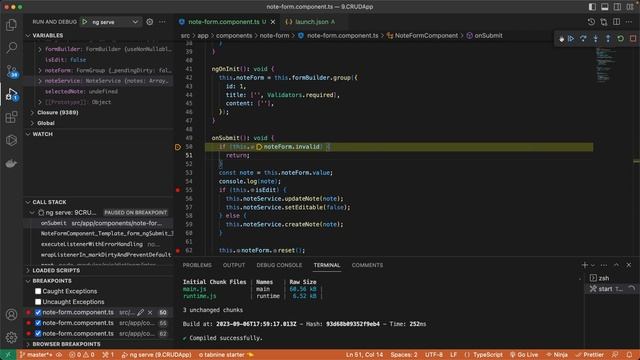Viewport: 640px width, 360px height.
Task: Toggle primary sidebar layout icon
Action: tap(592, 7)
